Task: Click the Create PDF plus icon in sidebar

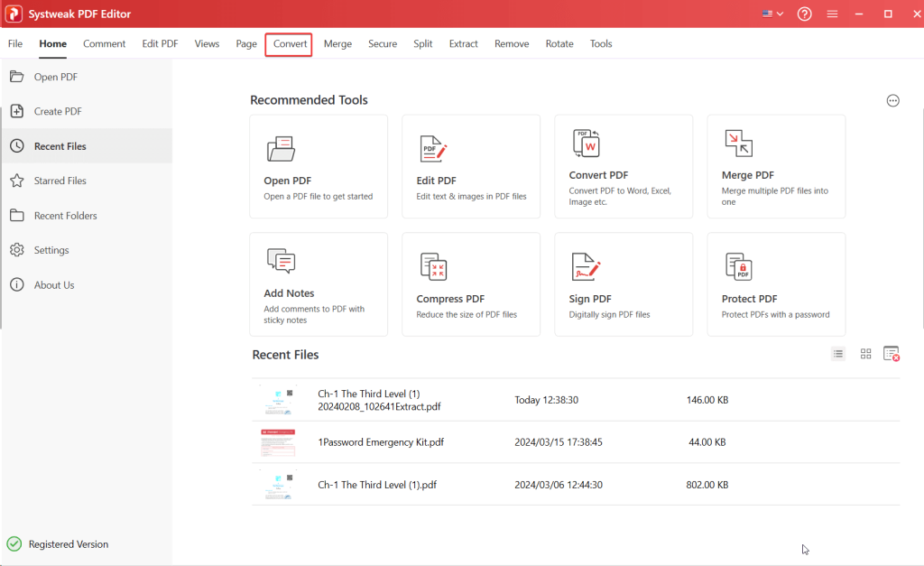Action: click(17, 111)
